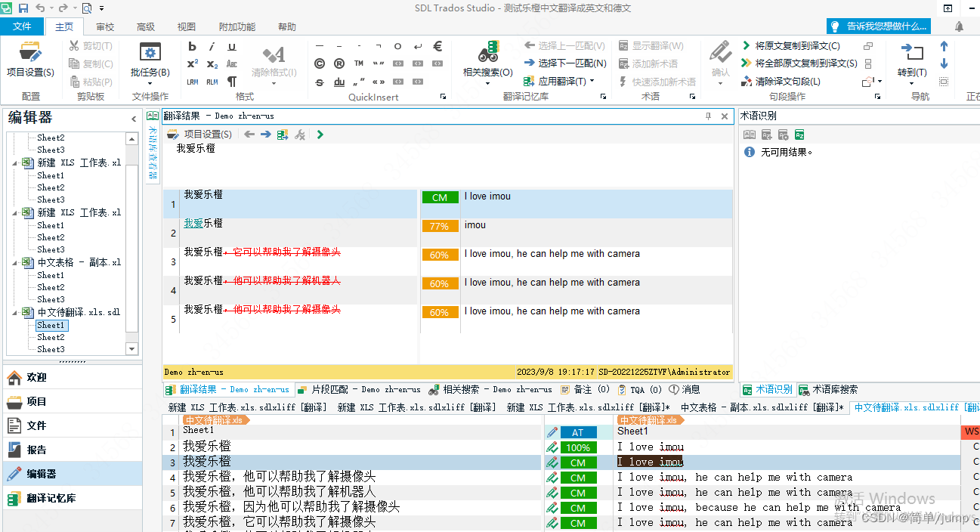Open the Help (帮助) ribbon tab
Viewport: 980px width, 532px height.
click(287, 27)
